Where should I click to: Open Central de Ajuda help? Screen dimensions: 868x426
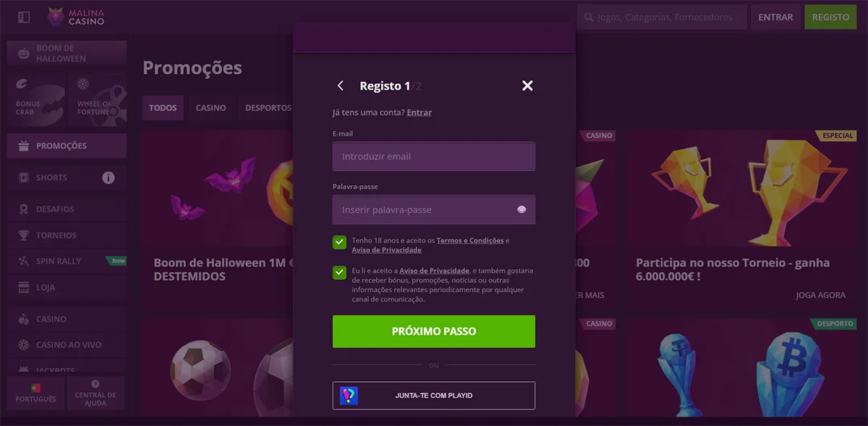point(95,393)
